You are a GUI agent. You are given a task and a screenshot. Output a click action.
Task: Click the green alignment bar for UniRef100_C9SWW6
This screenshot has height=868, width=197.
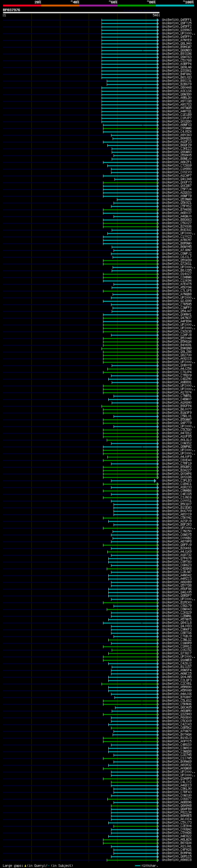pyautogui.click(x=131, y=128)
